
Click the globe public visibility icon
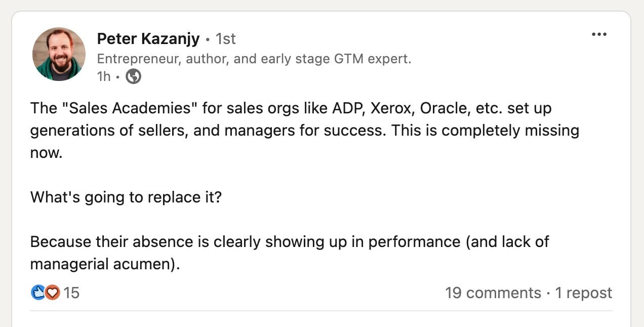point(133,76)
